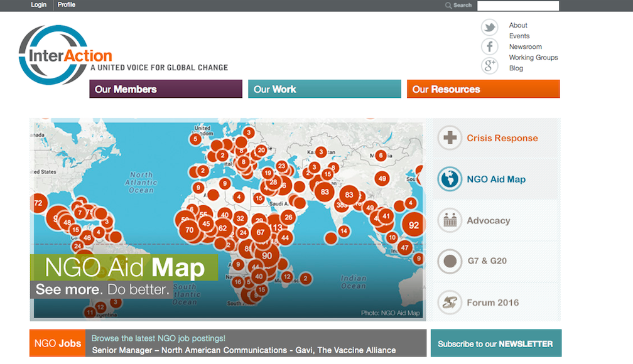633x364 pixels.
Task: Click the G7 & G20 circle icon
Action: (x=450, y=261)
